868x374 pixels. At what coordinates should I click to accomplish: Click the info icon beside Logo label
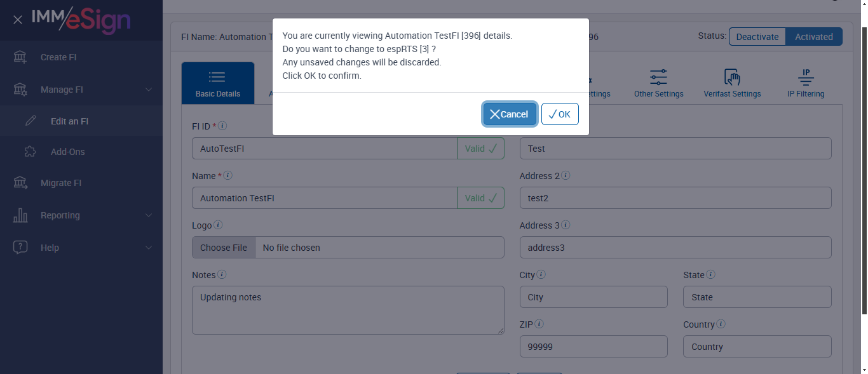218,225
